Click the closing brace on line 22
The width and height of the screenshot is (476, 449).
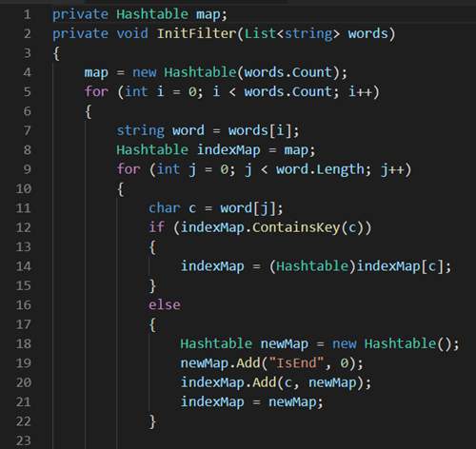[152, 421]
